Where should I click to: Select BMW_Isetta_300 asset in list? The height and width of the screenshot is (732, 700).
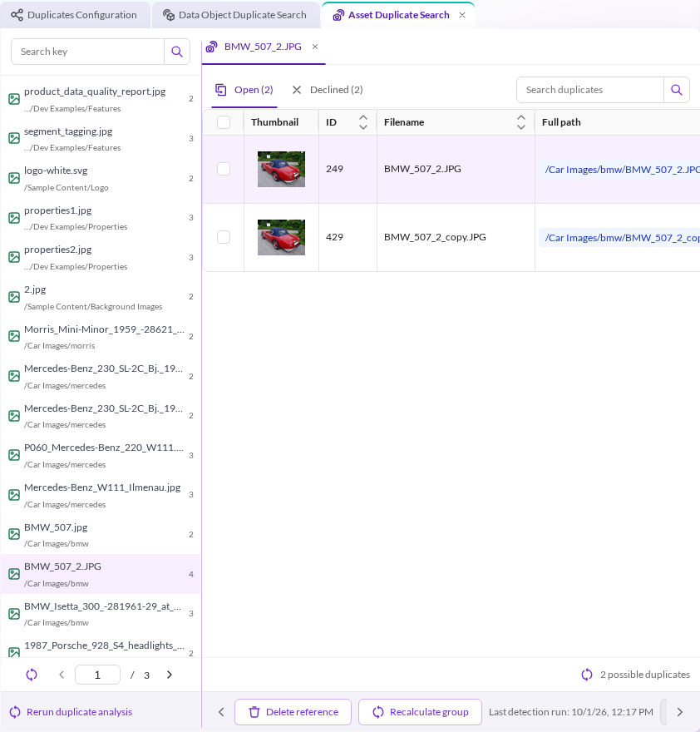pyautogui.click(x=101, y=614)
